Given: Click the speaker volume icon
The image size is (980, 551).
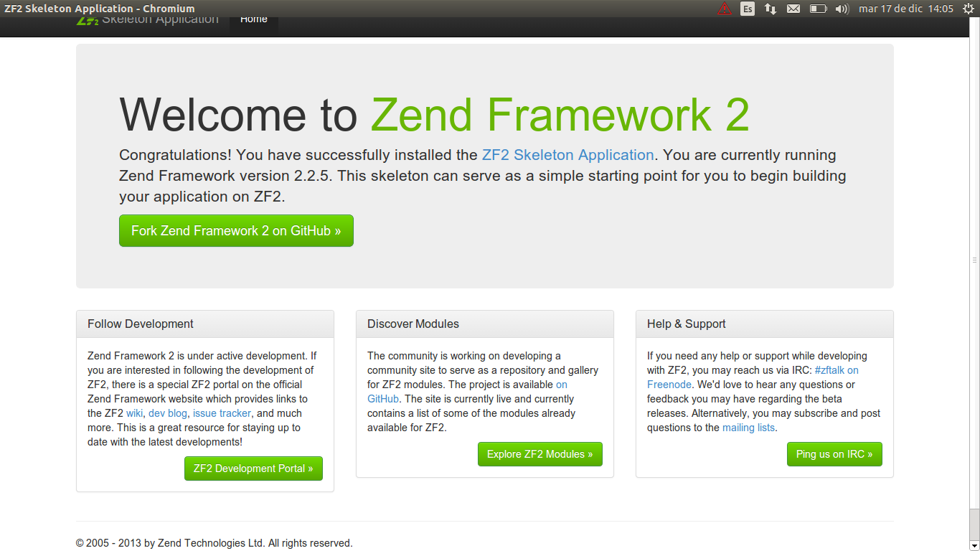Looking at the screenshot, I should tap(841, 9).
